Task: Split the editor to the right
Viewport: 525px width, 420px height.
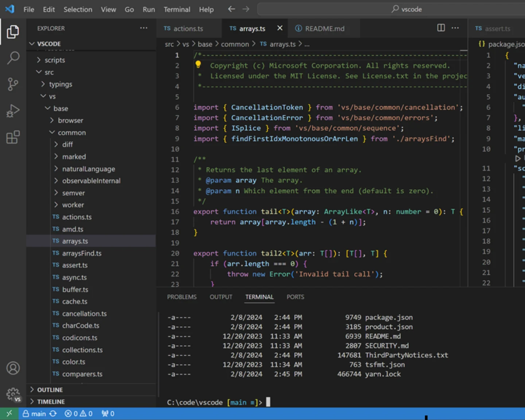Action: pyautogui.click(x=441, y=28)
